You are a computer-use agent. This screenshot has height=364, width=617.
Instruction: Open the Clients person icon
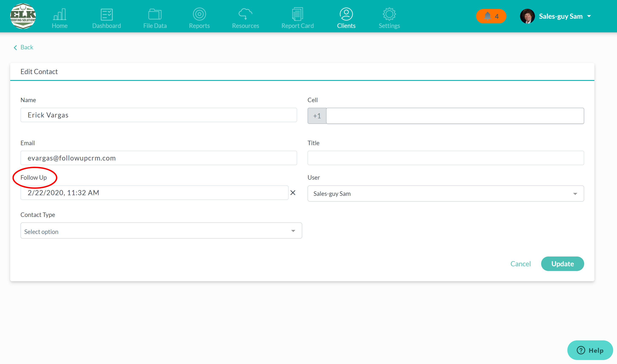pyautogui.click(x=346, y=14)
